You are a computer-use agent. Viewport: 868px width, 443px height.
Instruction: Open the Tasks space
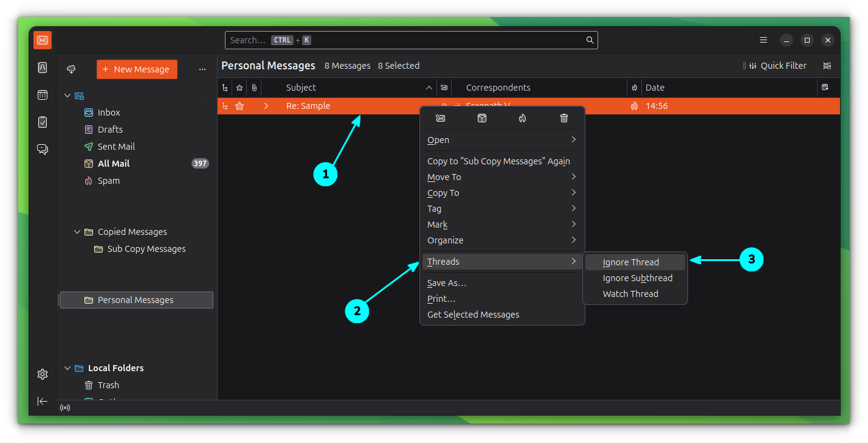[43, 122]
